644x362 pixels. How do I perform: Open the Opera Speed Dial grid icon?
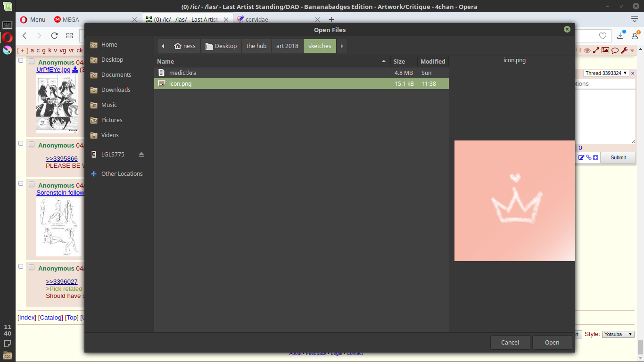click(x=69, y=36)
